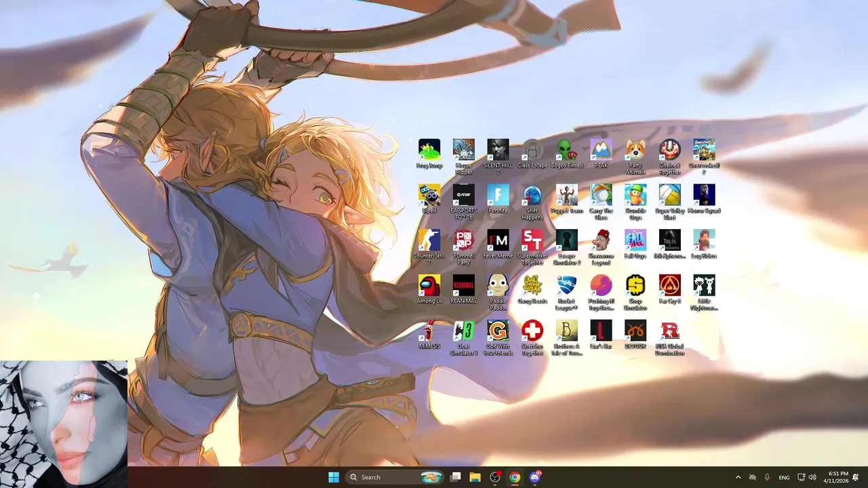Select the Escape Simulator 2 shortcut
868x488 pixels.
(567, 247)
